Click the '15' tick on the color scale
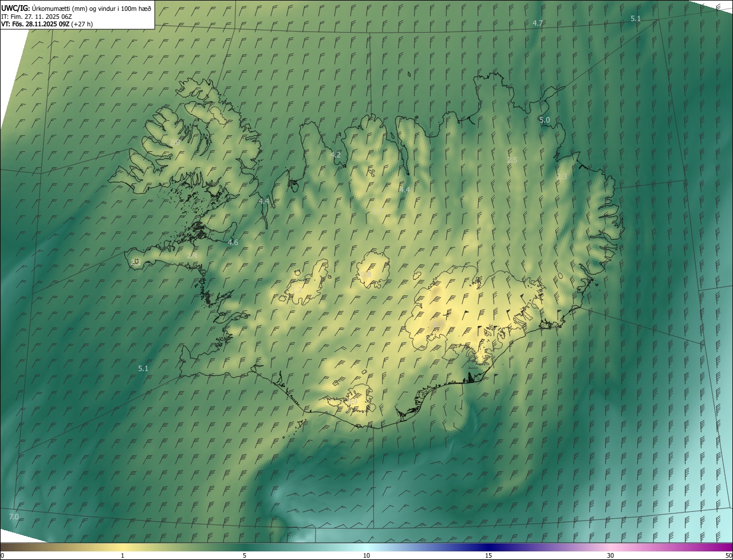 pyautogui.click(x=488, y=555)
